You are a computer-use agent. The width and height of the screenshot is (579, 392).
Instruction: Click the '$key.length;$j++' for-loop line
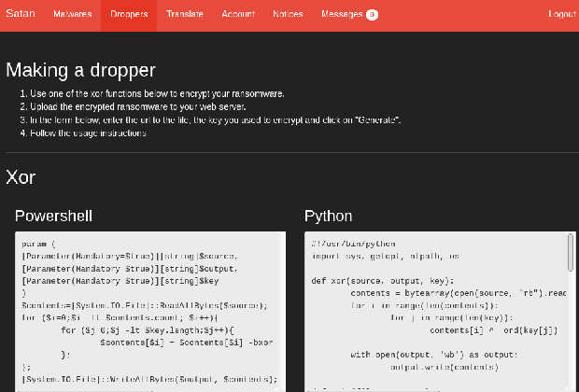pyautogui.click(x=148, y=330)
